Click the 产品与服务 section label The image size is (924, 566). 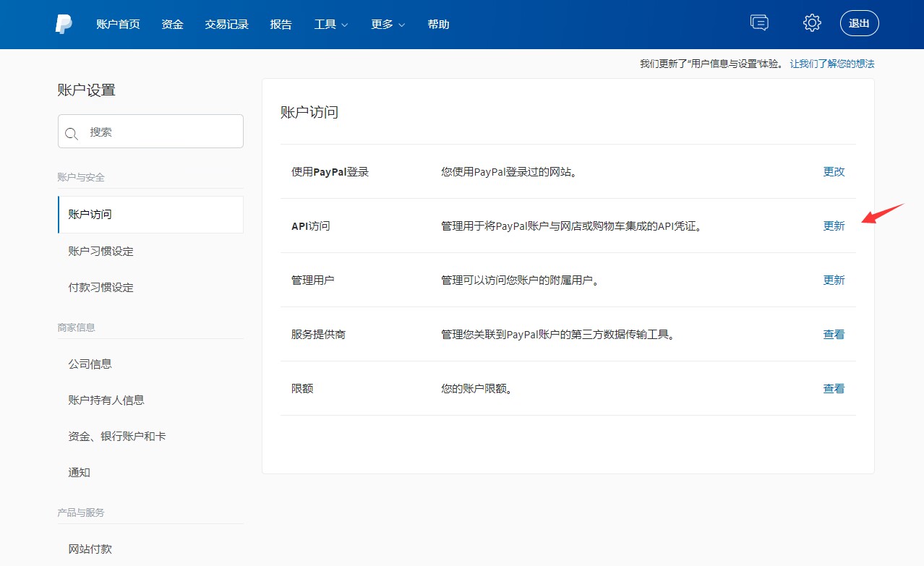click(x=81, y=513)
